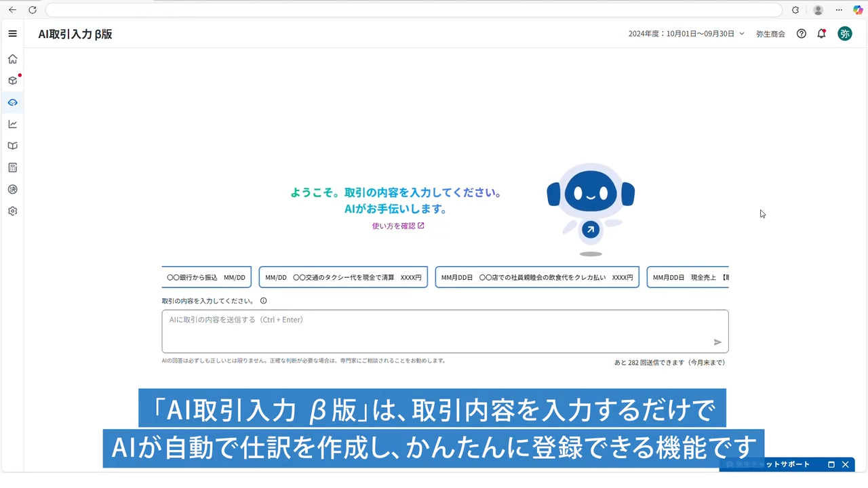Select the タクシー代を現金で精算 example chip
Image resolution: width=868 pixels, height=488 pixels.
(x=343, y=277)
